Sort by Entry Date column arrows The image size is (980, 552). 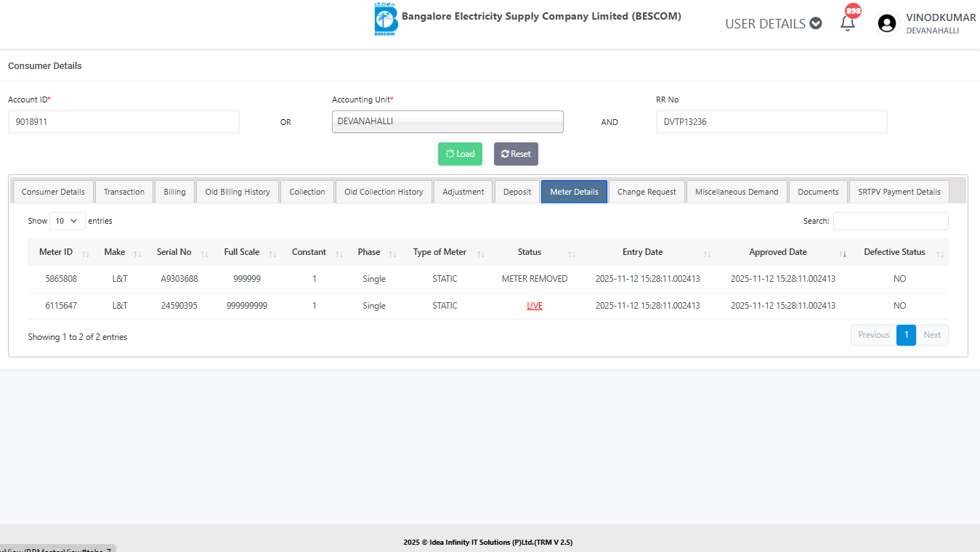[707, 253]
